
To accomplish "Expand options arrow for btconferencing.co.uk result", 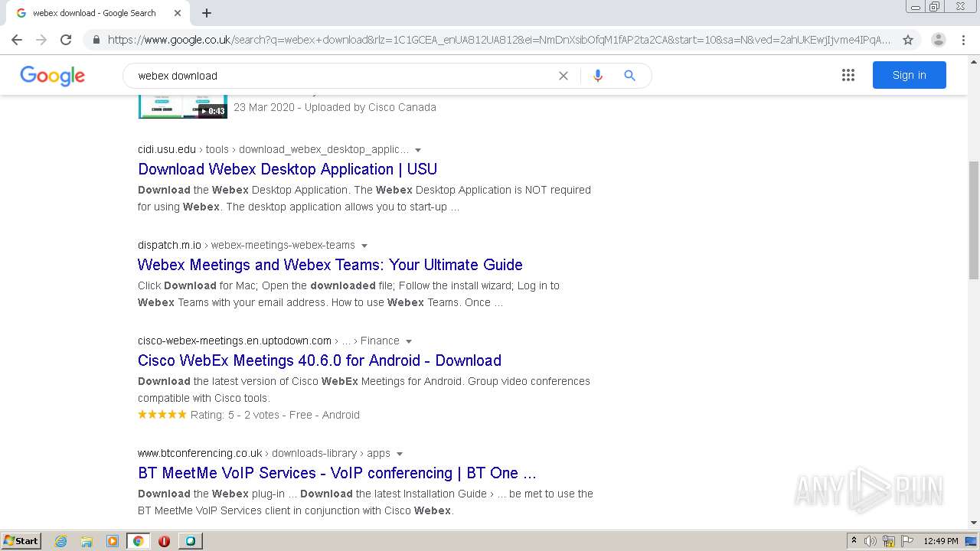I will [x=400, y=454].
